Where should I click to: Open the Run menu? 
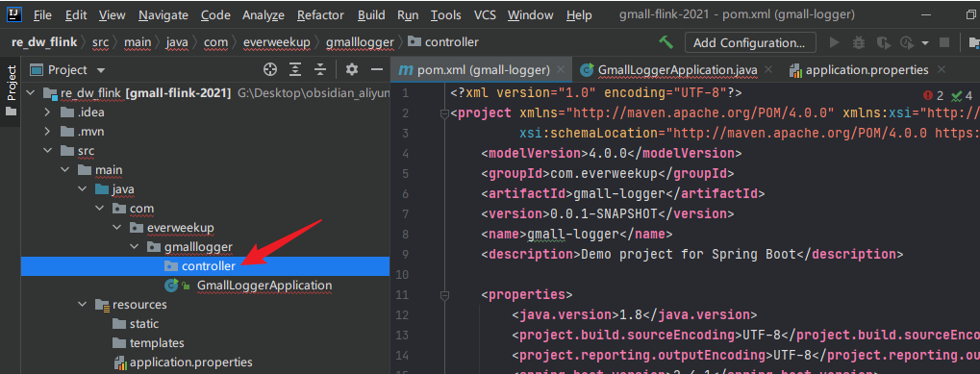pyautogui.click(x=408, y=15)
